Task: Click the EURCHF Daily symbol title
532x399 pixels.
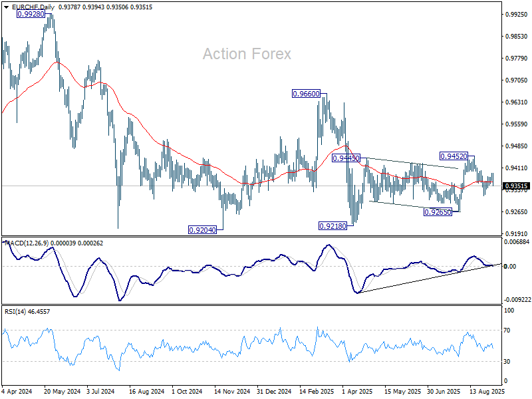Action: 33,7
